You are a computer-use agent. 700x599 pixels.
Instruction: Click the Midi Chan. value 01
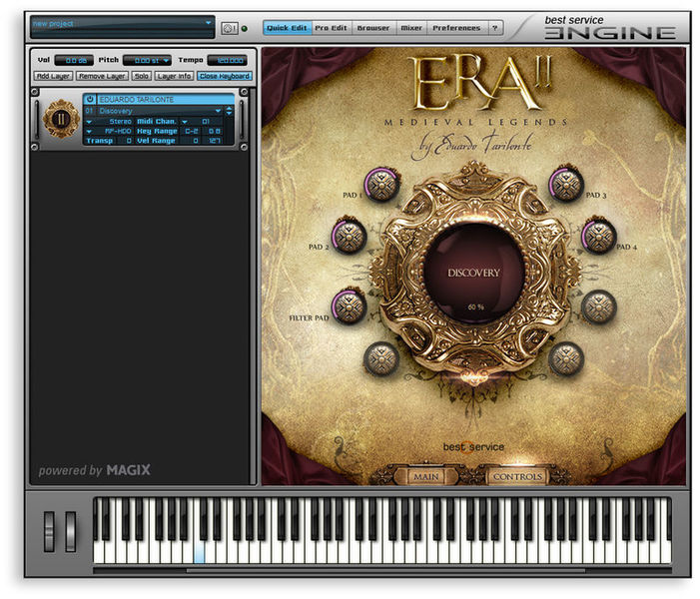click(206, 122)
